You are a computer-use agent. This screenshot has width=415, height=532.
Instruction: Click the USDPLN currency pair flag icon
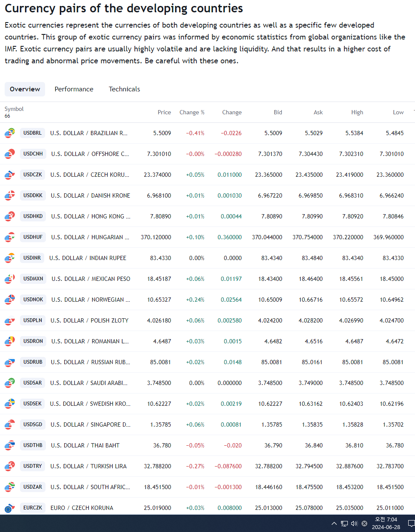coord(10,320)
